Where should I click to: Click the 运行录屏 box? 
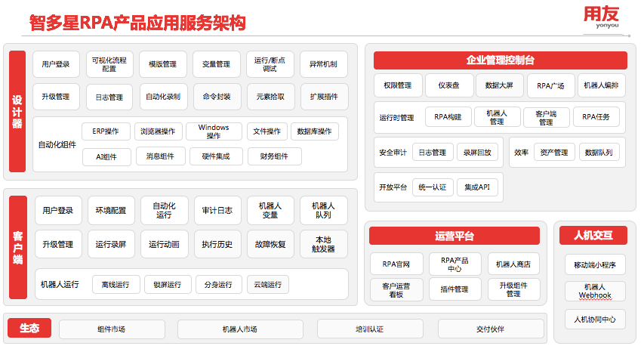click(111, 245)
